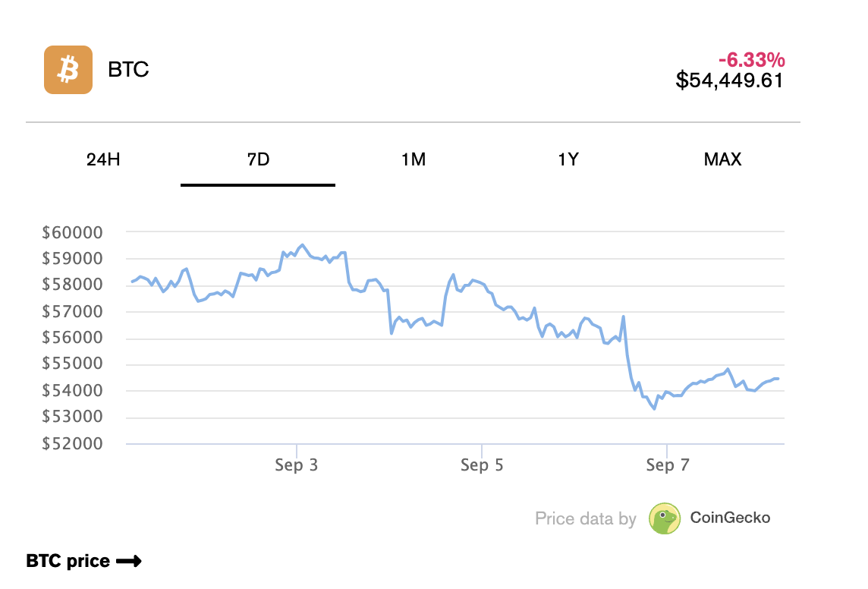The image size is (868, 589).
Task: Click the $54,449.61 current price
Action: point(729,80)
